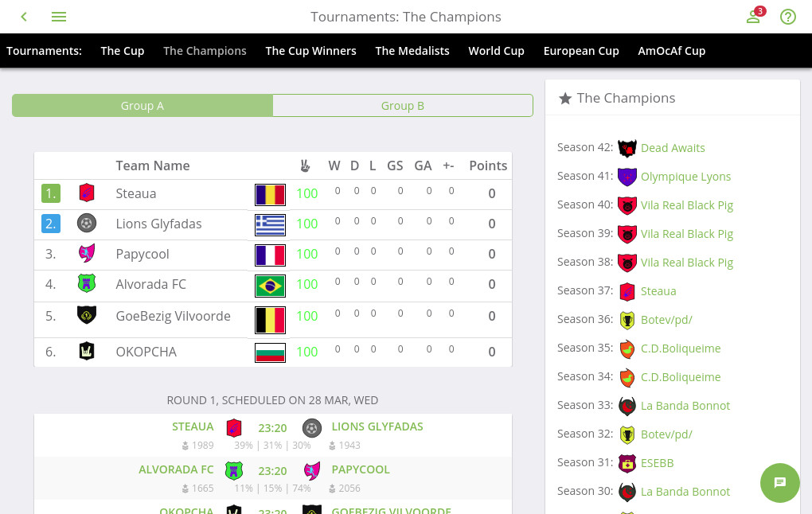The width and height of the screenshot is (812, 514).
Task: Click the Steaua team crest in standings
Action: [87, 193]
